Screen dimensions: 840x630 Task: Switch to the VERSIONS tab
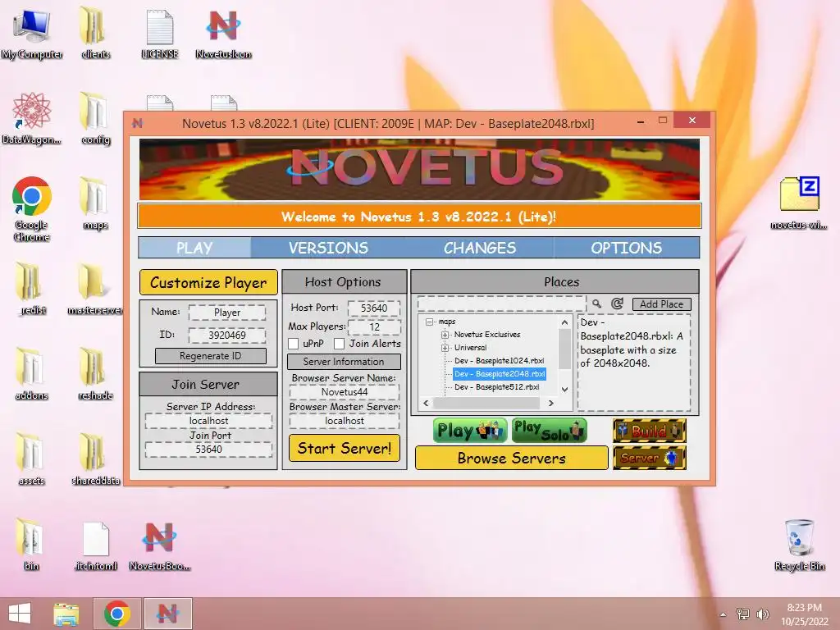(x=328, y=248)
